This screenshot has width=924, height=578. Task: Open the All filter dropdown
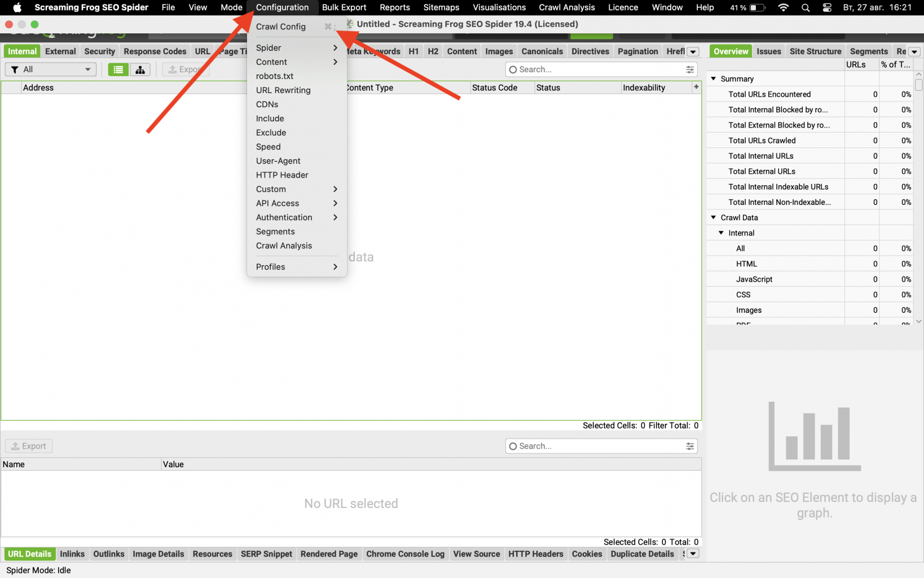(x=51, y=69)
